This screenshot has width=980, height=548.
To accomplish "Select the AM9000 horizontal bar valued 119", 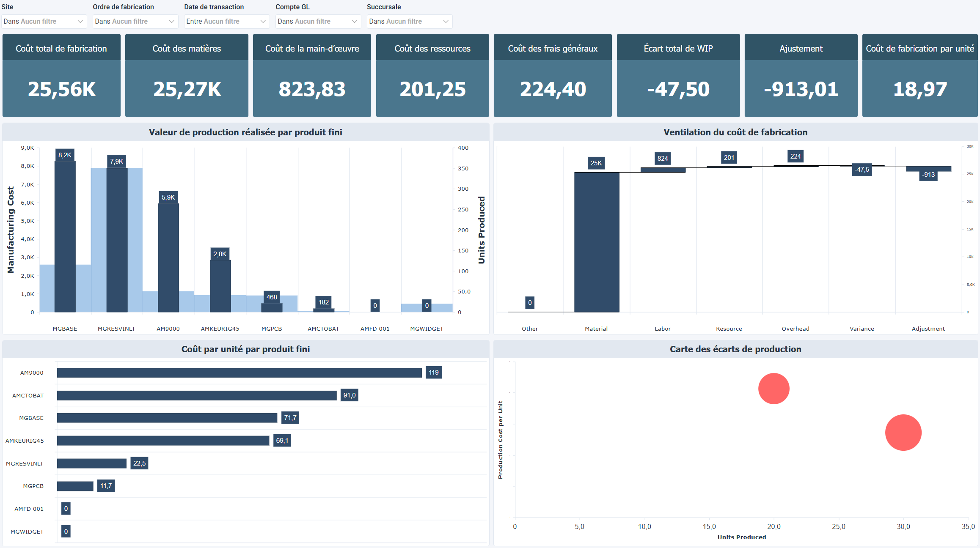I will click(239, 373).
